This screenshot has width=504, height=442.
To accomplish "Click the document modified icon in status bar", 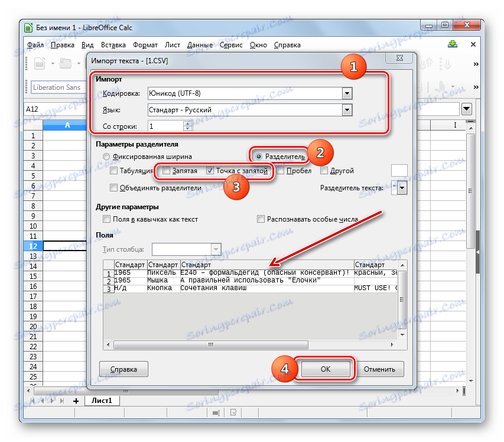I will click(x=233, y=412).
